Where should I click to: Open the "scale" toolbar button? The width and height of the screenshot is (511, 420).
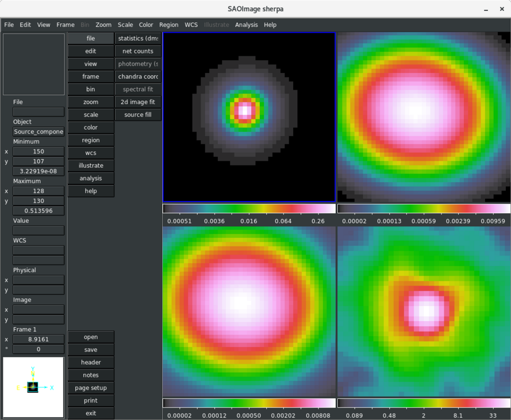pos(90,114)
